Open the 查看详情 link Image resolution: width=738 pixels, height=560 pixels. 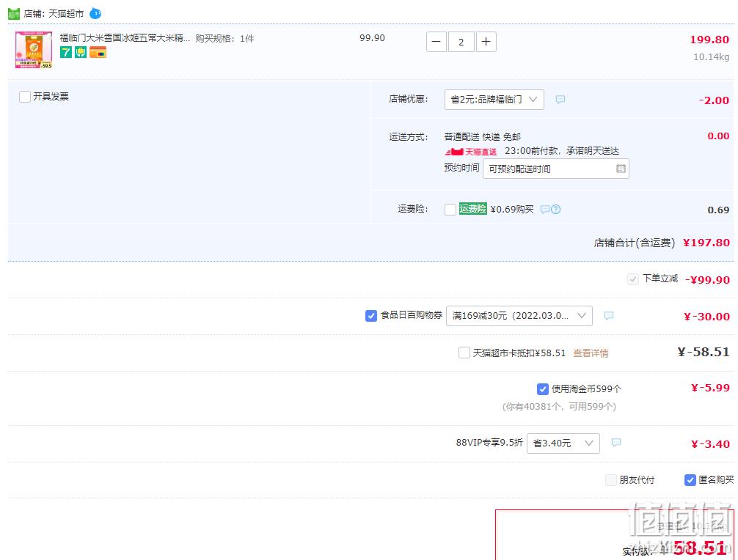pyautogui.click(x=591, y=353)
